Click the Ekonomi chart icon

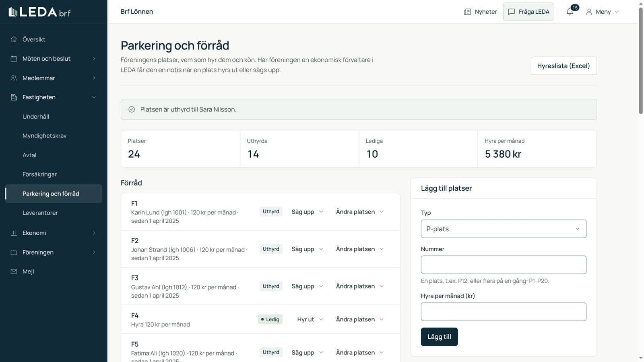(x=14, y=233)
